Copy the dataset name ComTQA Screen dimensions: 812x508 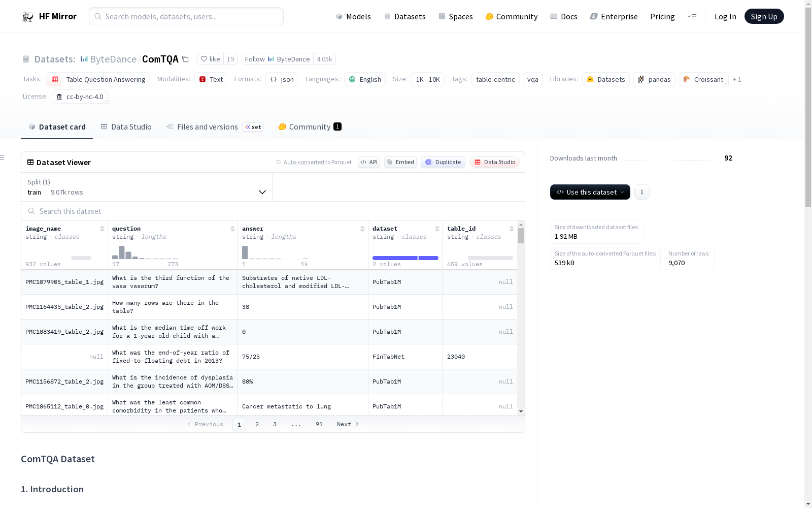(186, 59)
